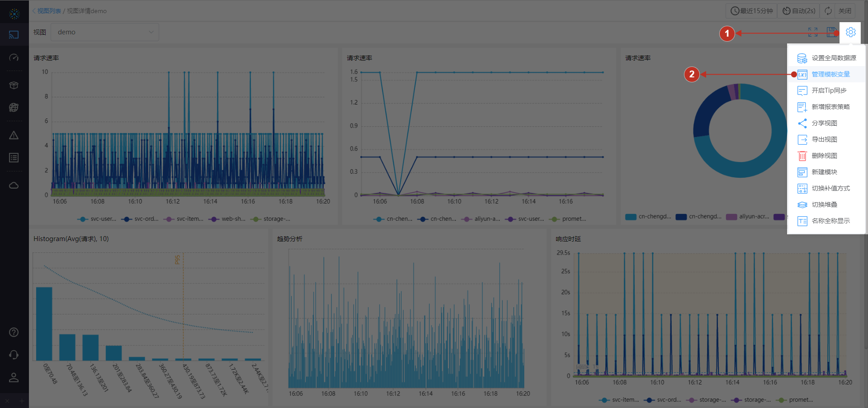Toggle aliyun-a series in second chart legend

pos(481,219)
